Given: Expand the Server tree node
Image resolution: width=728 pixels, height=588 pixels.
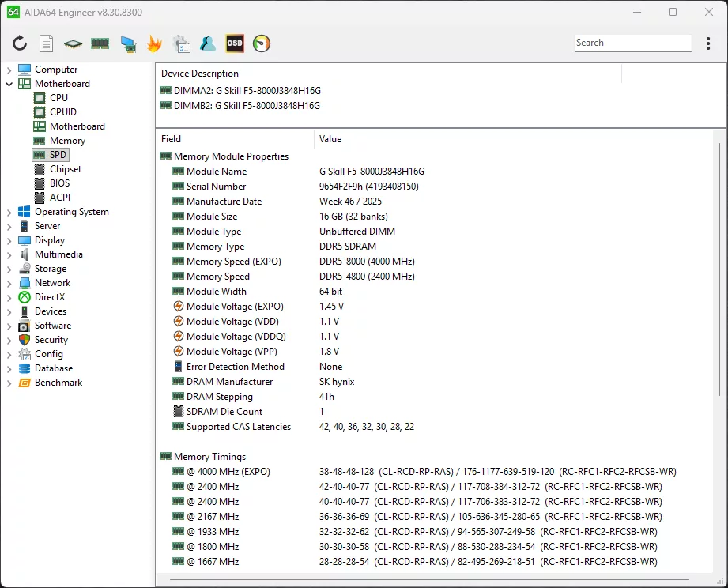Looking at the screenshot, I should pos(9,227).
